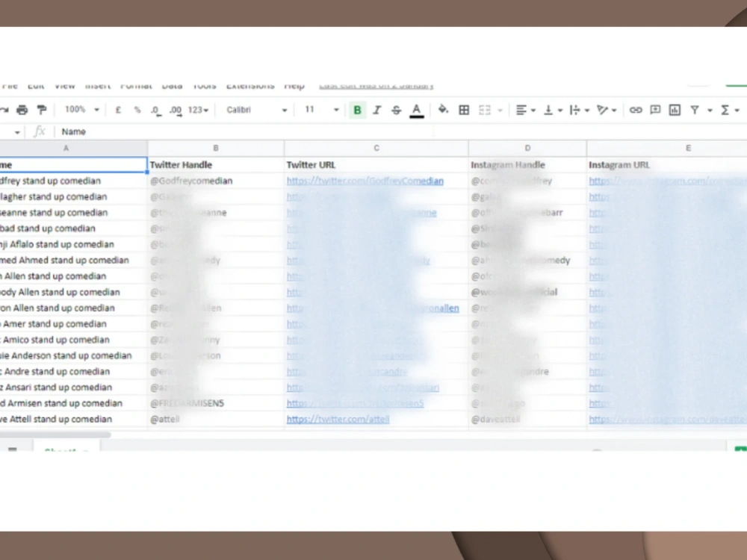Click the @daveattell cell
747x560 pixels.
pos(527,420)
